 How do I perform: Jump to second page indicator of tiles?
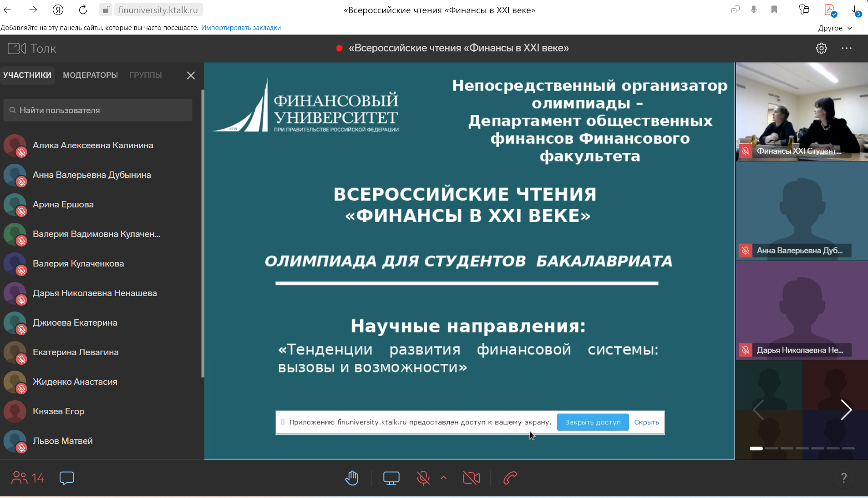772,448
